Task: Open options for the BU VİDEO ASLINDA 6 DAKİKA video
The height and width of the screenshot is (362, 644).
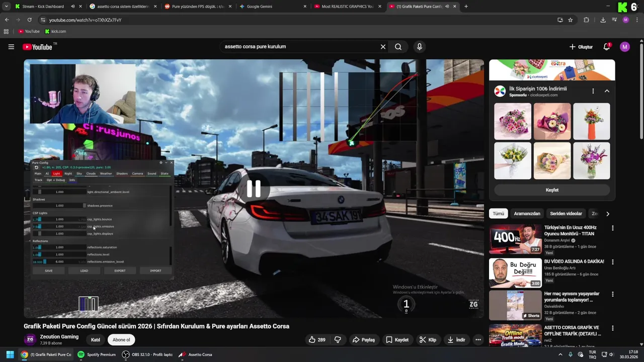Action: [612, 262]
